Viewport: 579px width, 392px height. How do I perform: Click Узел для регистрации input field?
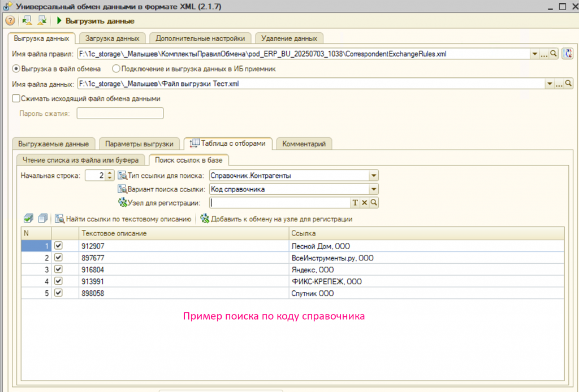(280, 202)
